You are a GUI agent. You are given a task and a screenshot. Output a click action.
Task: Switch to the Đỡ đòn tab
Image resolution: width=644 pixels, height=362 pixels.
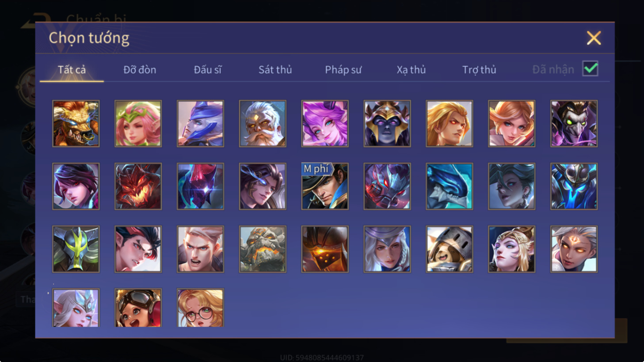[140, 69]
